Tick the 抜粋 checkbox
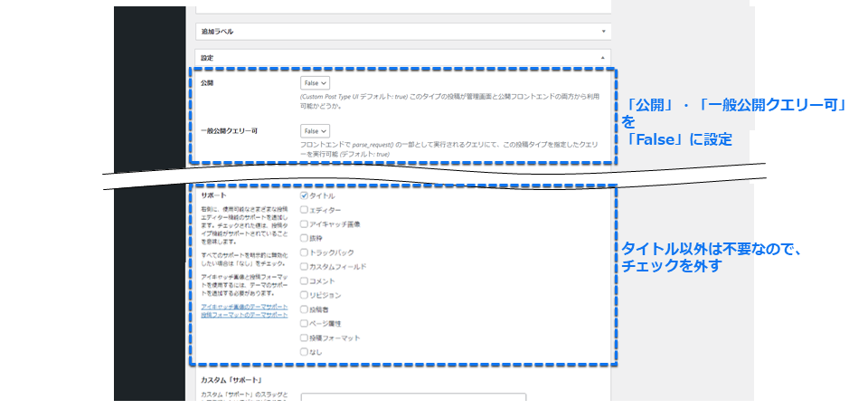This screenshot has height=409, width=868. tap(305, 238)
